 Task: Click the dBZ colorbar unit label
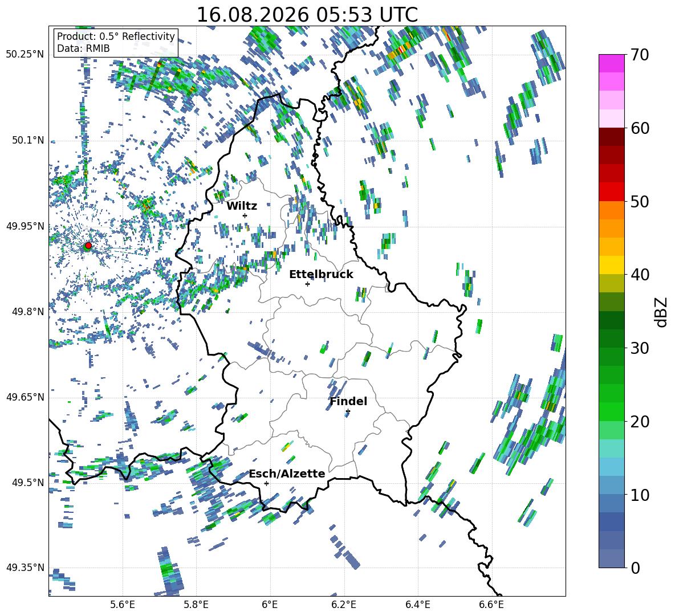pos(662,312)
